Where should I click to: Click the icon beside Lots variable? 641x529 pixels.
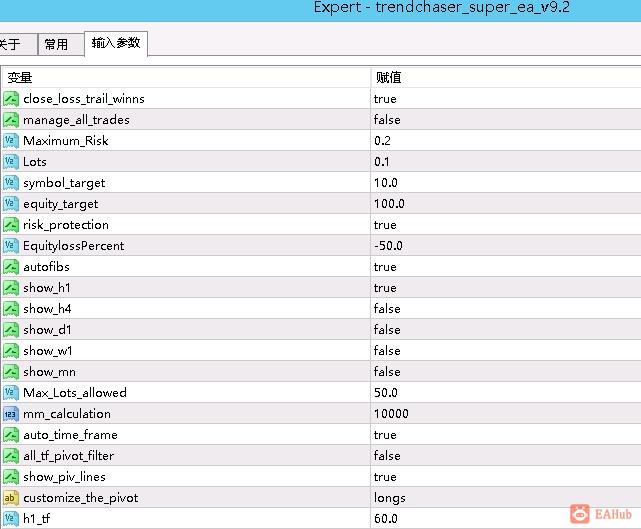coord(11,162)
